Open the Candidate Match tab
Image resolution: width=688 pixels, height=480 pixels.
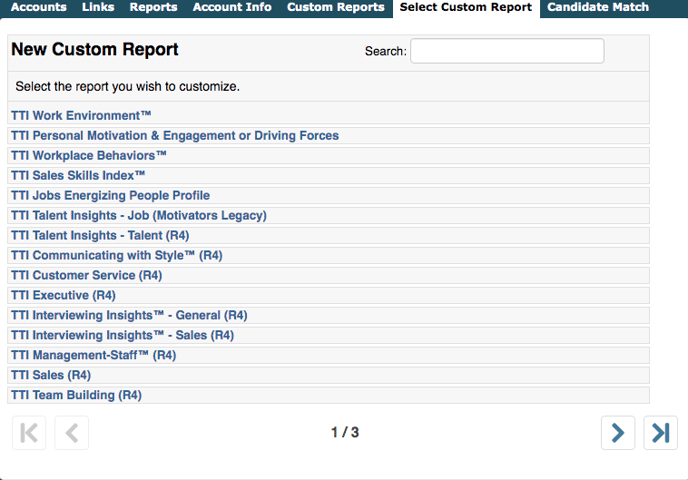[x=598, y=7]
